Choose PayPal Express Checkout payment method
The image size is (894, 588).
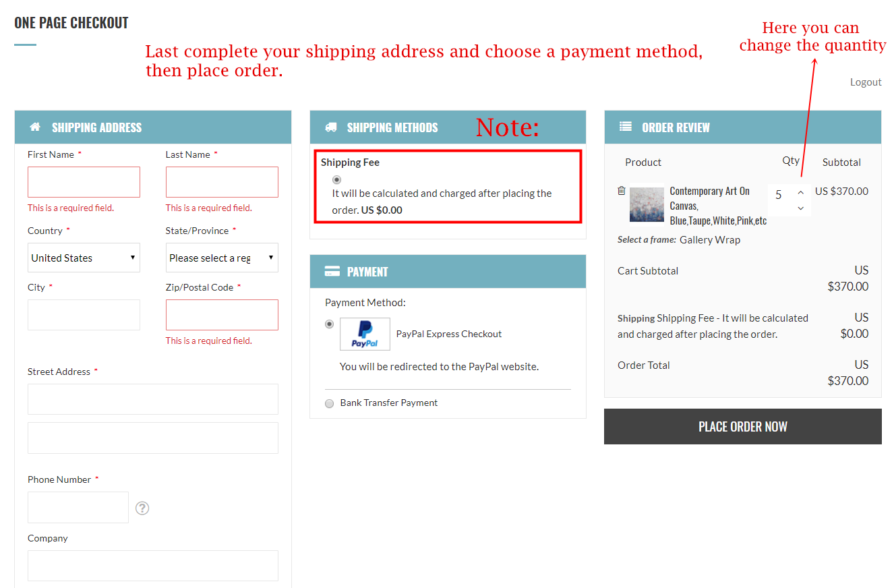[329, 324]
